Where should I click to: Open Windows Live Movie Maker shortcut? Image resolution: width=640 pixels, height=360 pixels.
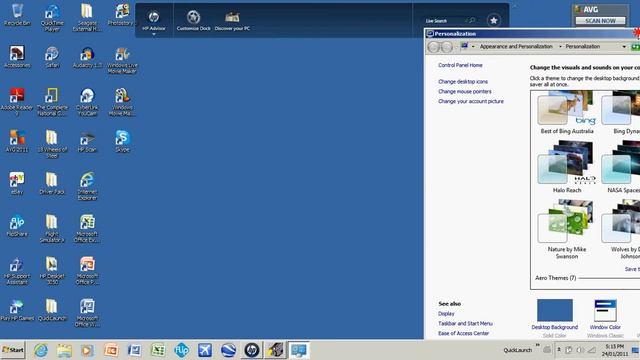click(122, 60)
